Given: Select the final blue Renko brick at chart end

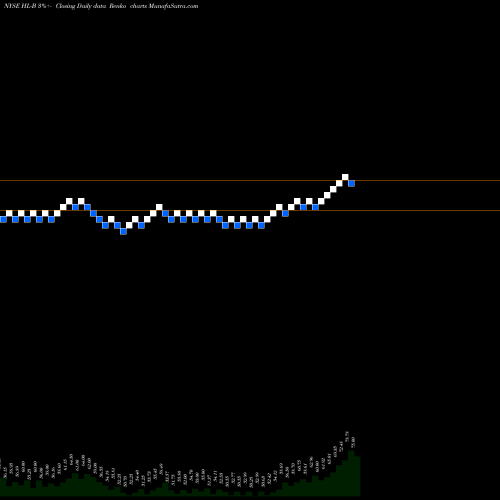Looking at the screenshot, I should (351, 183).
